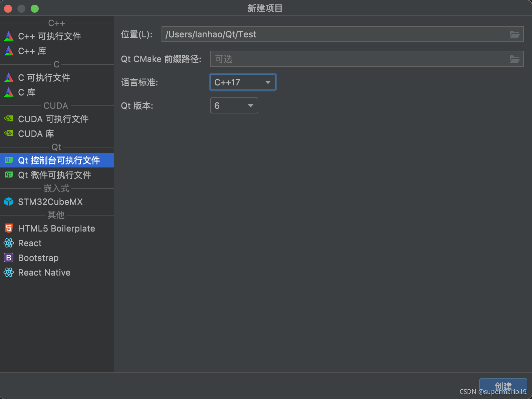Select CUDA 可执行文件 project type
The width and height of the screenshot is (532, 399).
click(57, 119)
